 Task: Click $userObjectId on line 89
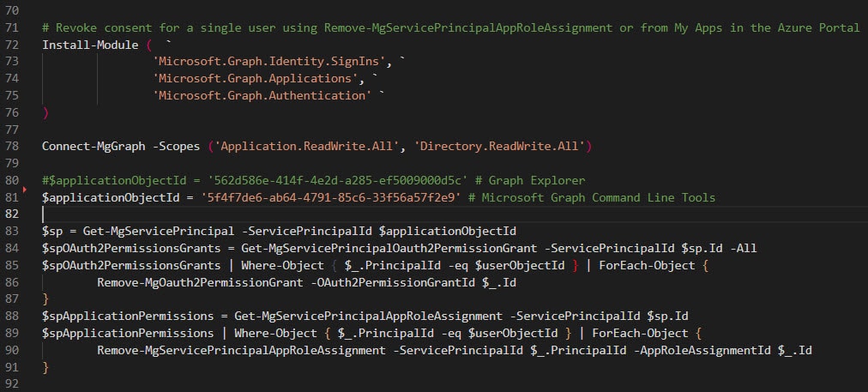tap(513, 333)
